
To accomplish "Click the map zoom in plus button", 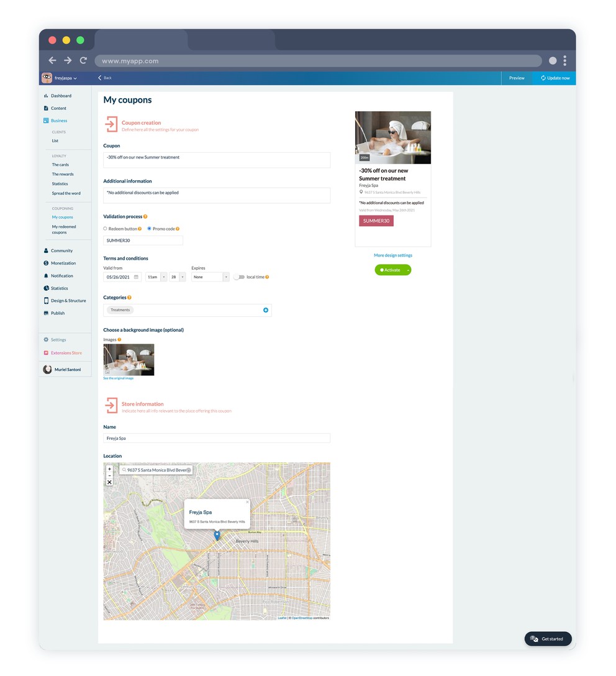I will 109,469.
